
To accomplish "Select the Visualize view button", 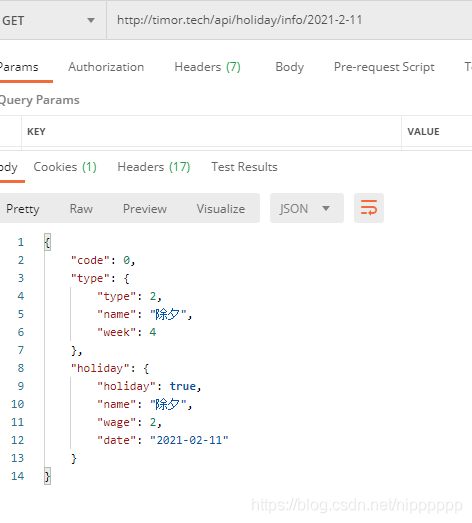I will point(221,209).
